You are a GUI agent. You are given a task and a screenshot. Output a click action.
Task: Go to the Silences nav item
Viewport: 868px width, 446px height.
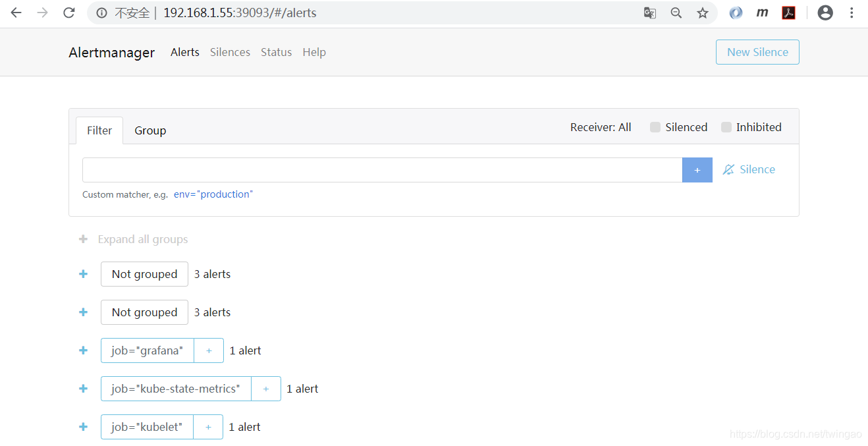(230, 52)
